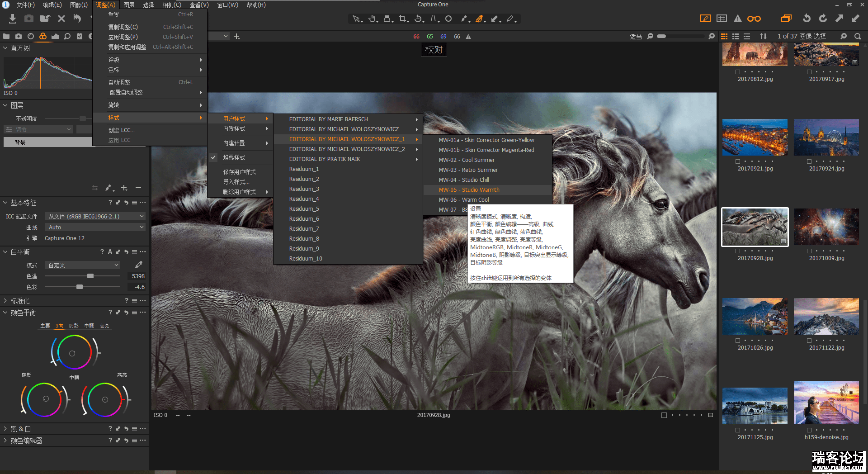Click the minus icon to delete the layer

click(x=138, y=188)
